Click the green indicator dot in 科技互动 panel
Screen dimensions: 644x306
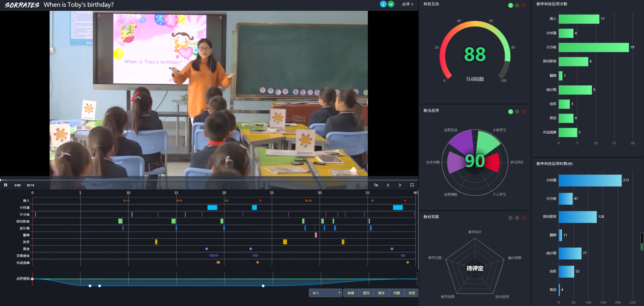511,5
